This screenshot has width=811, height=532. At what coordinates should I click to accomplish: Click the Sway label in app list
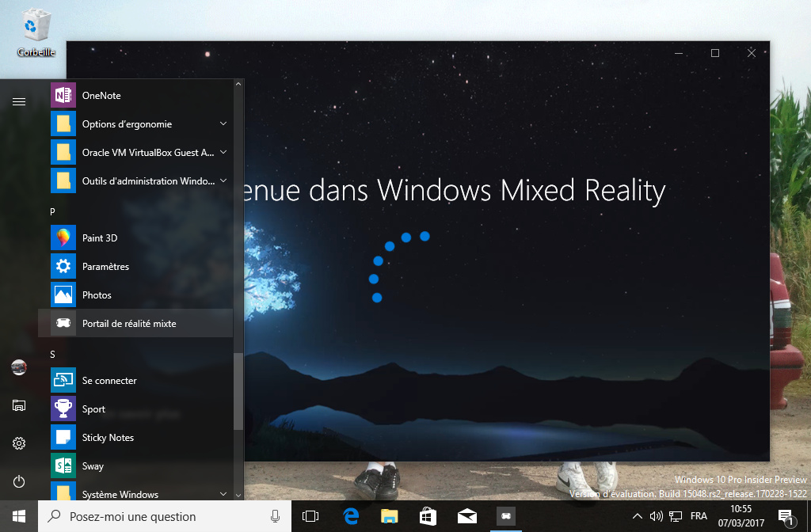[x=93, y=465]
